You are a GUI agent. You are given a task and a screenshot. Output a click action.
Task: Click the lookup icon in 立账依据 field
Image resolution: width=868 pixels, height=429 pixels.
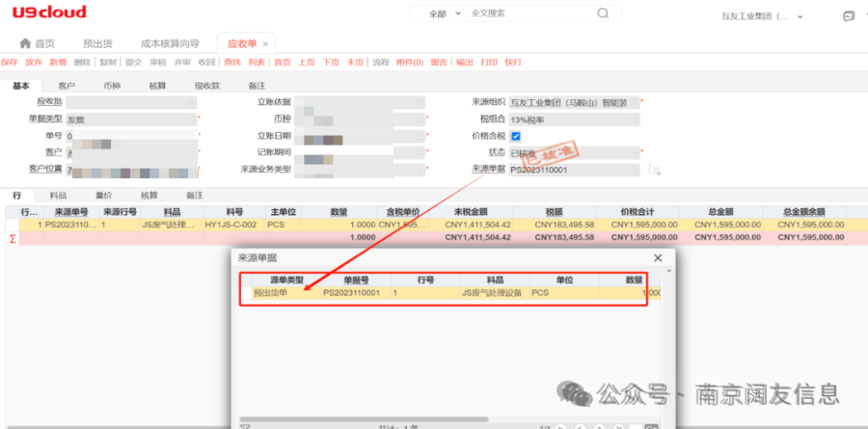(420, 102)
